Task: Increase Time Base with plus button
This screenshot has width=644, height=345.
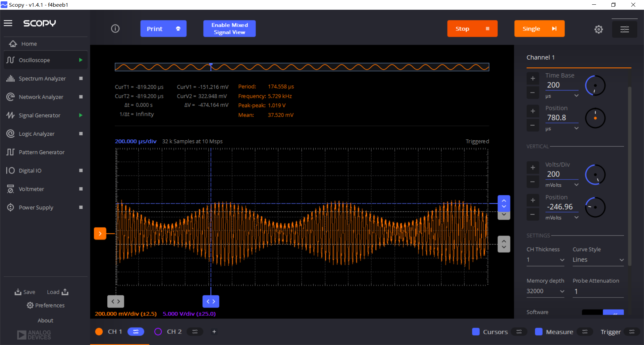Action: pos(533,79)
